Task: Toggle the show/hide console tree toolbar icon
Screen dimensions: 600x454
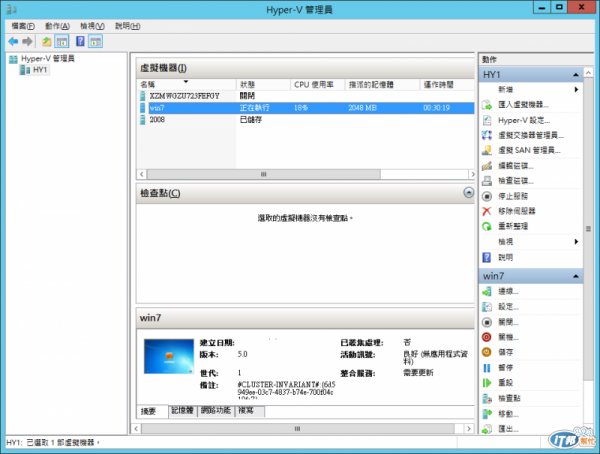Action: click(x=62, y=41)
